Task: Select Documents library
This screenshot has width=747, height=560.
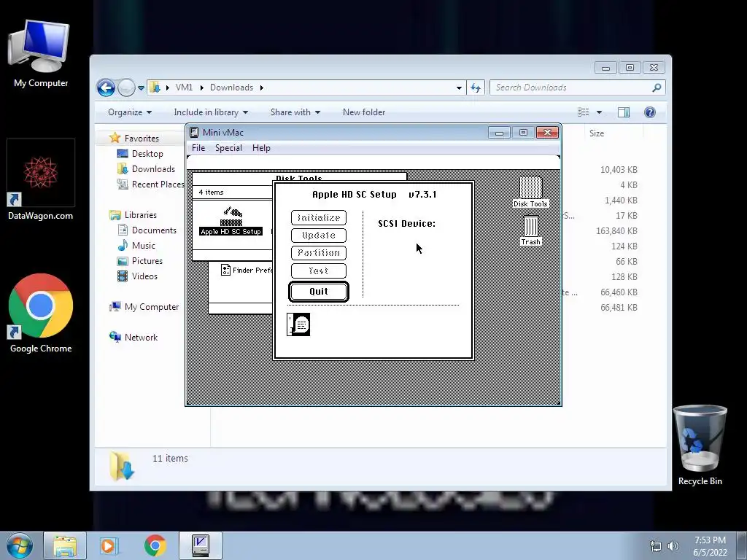Action: pos(154,230)
